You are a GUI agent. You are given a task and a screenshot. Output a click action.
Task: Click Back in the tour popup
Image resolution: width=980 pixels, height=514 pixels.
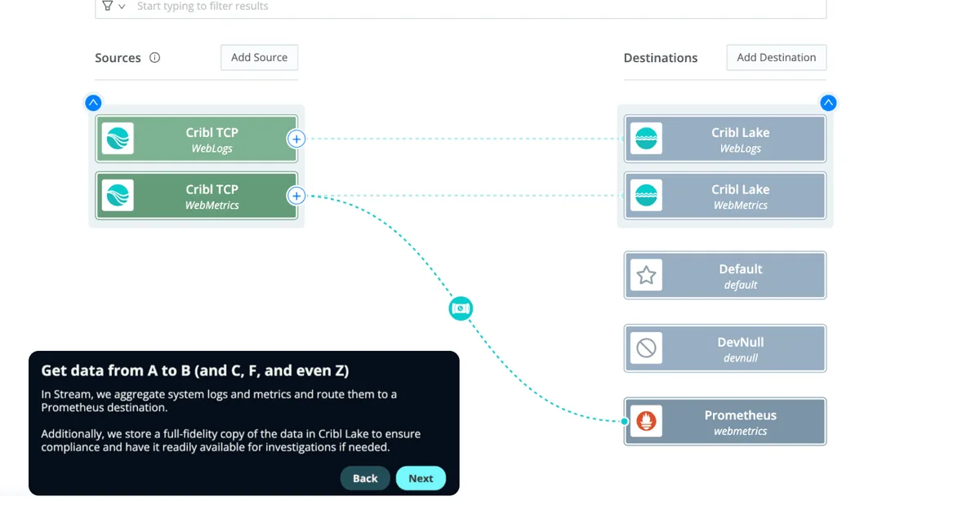tap(365, 478)
